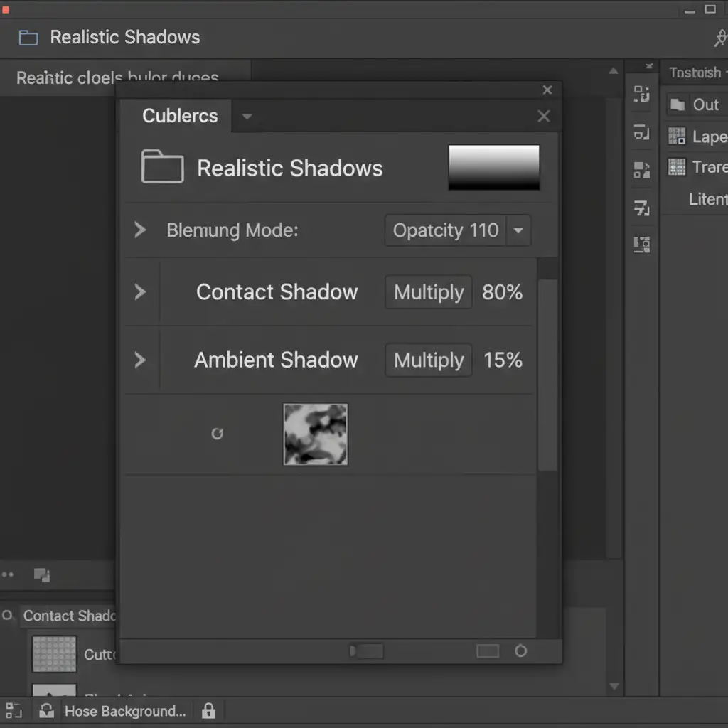Image resolution: width=728 pixels, height=728 pixels.
Task: Open the dropdown arrow next to Cublercs tab
Action: point(247,116)
